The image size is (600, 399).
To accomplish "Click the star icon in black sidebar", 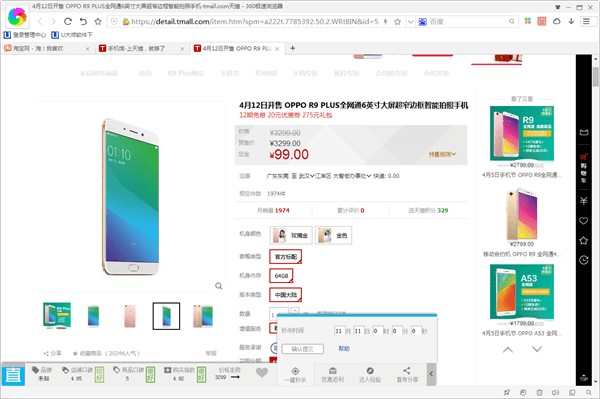I will pyautogui.click(x=584, y=241).
